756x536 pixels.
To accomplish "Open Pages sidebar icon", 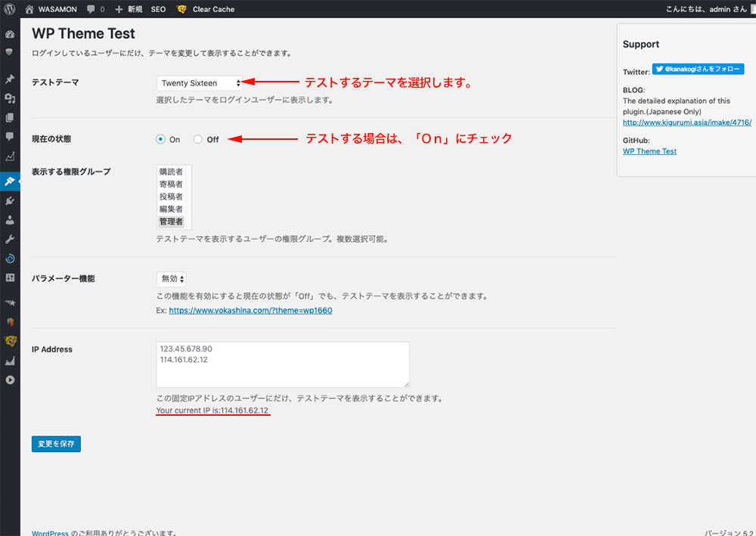I will click(10, 118).
